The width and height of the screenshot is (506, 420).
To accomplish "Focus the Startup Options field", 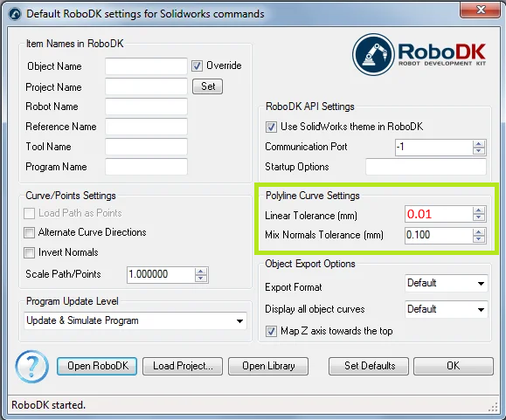I will coord(426,167).
